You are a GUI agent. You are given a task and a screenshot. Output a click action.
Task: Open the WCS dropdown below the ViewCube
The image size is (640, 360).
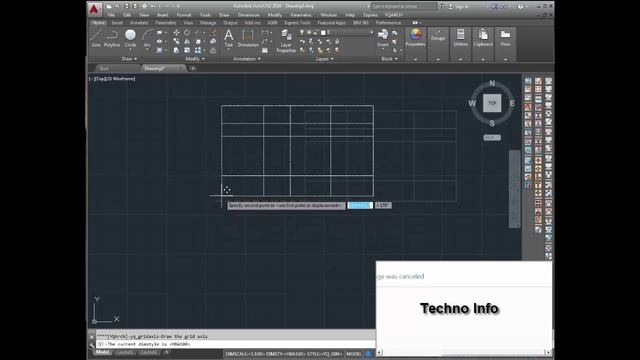tap(492, 138)
